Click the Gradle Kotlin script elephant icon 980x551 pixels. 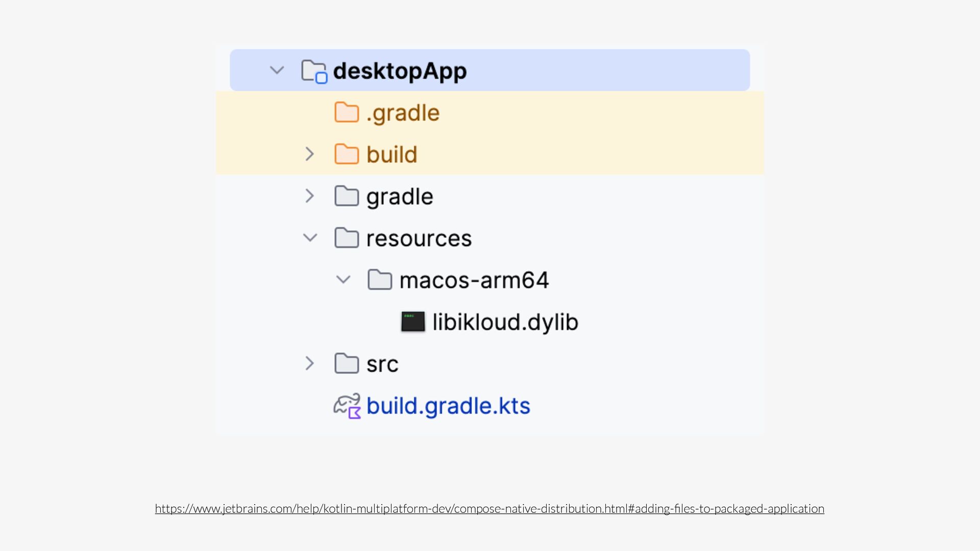click(x=348, y=406)
